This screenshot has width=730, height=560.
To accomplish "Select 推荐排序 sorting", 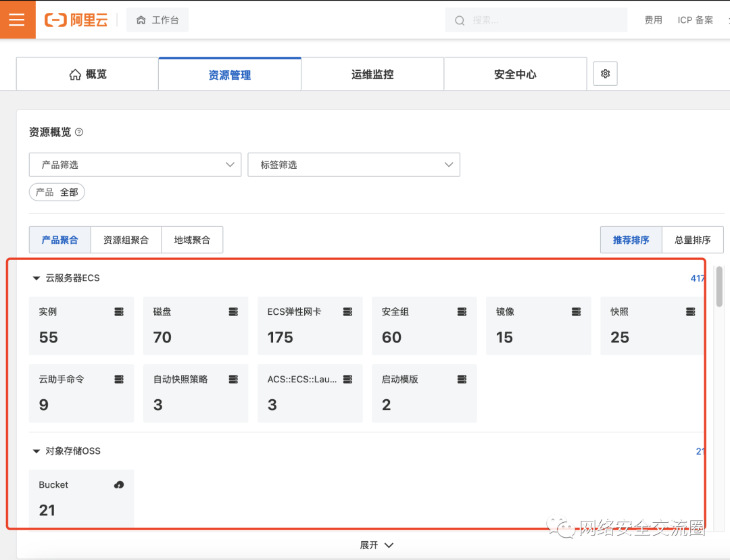I will [x=631, y=240].
